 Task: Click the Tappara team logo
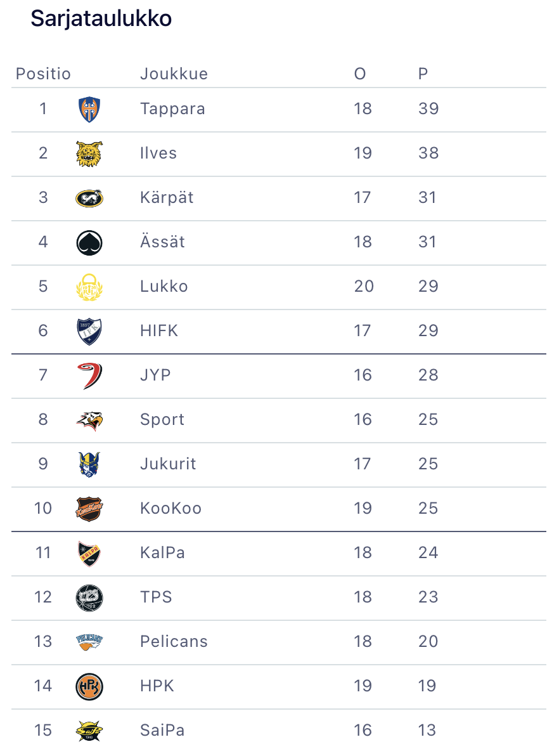tap(89, 109)
